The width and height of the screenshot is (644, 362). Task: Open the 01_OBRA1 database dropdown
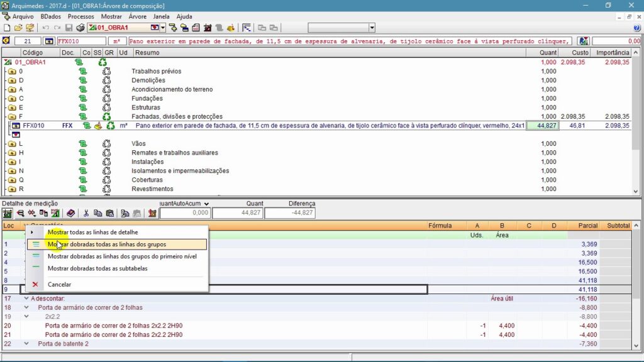(x=163, y=28)
